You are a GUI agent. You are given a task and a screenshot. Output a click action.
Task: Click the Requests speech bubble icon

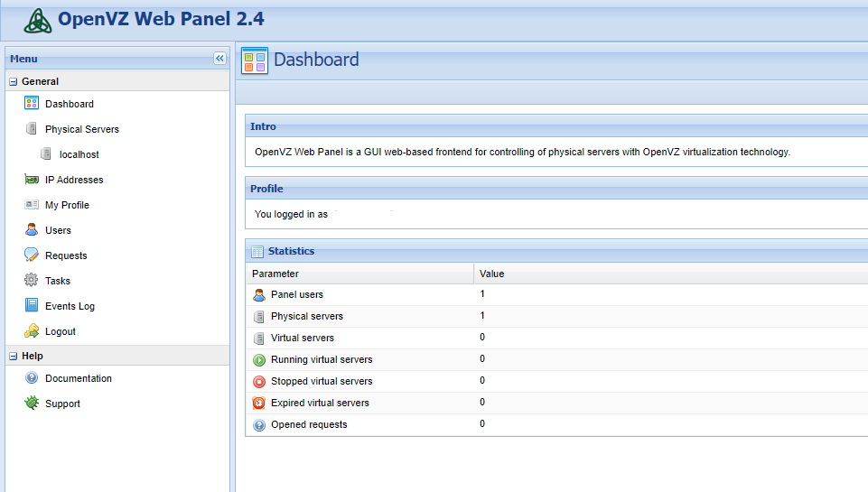(32, 255)
